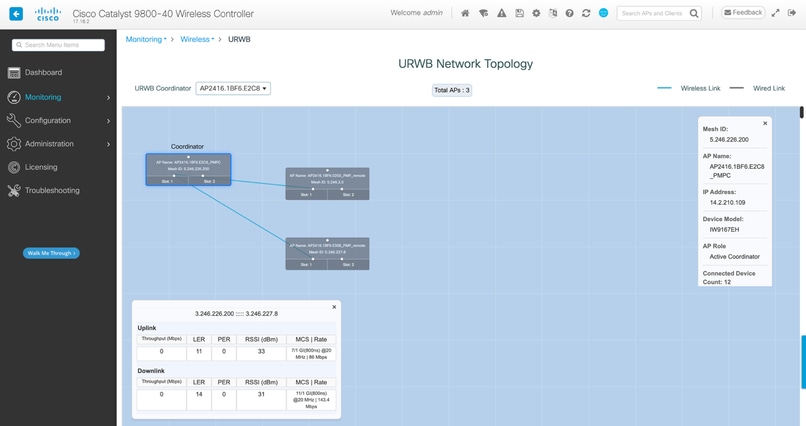Open the wireless networks status icon
Image resolution: width=806 pixels, height=426 pixels.
click(483, 13)
